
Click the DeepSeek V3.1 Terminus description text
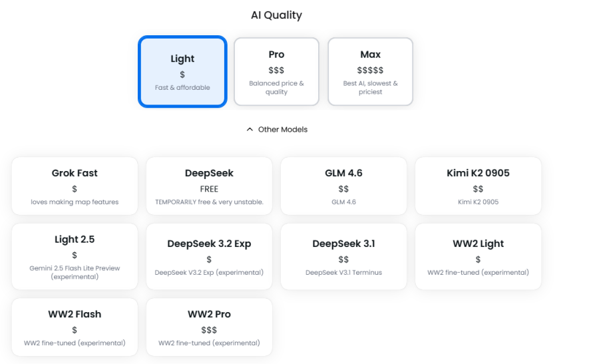[x=343, y=272]
